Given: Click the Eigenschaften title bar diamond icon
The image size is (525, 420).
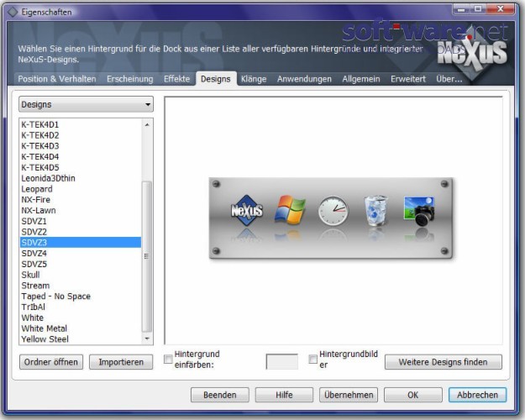Looking at the screenshot, I should point(13,12).
